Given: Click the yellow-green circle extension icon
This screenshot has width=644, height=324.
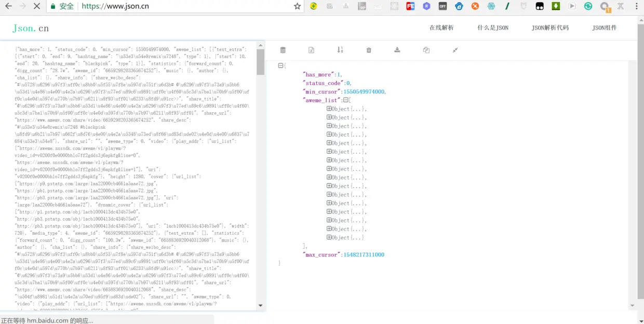Looking at the screenshot, I should pos(314,6).
